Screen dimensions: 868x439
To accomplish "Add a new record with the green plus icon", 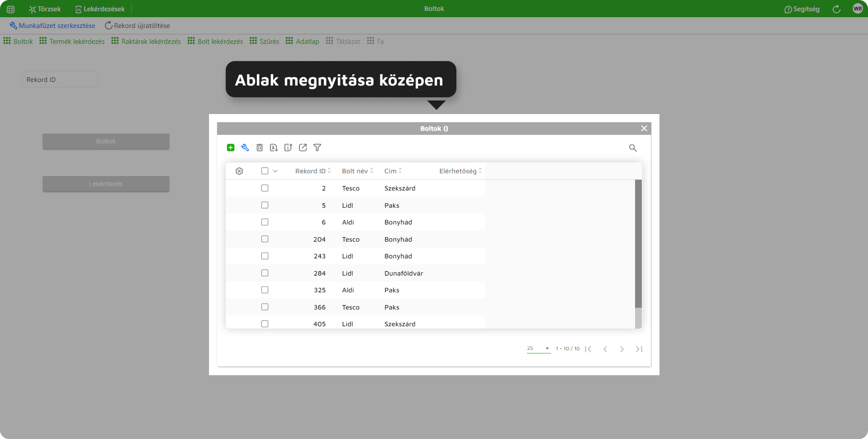I will point(231,148).
